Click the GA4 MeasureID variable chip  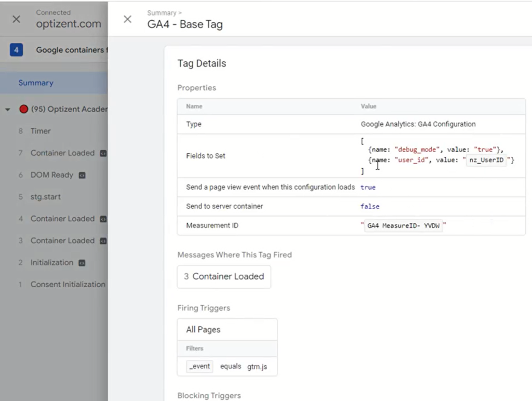pos(403,226)
